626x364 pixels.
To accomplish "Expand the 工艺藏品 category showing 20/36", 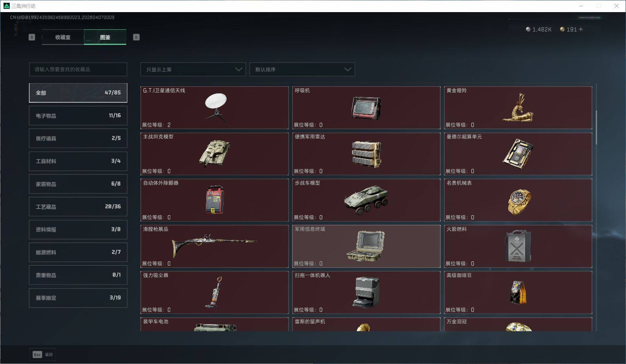I will coord(78,207).
